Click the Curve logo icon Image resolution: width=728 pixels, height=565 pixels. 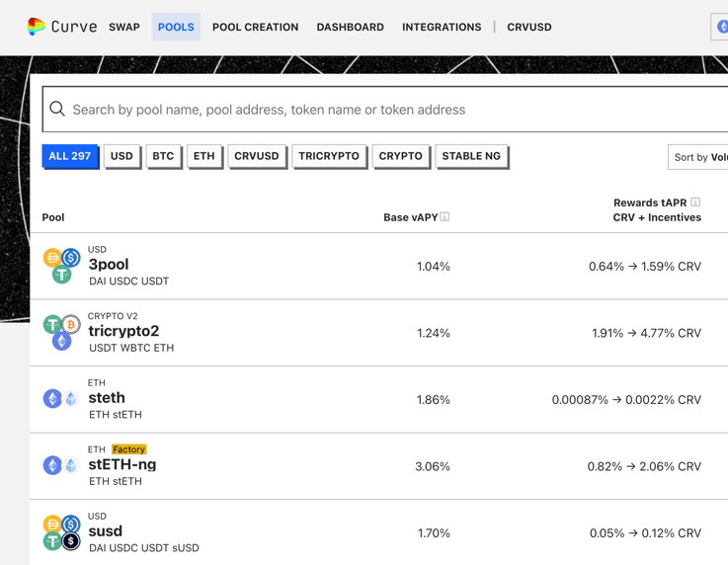(37, 27)
